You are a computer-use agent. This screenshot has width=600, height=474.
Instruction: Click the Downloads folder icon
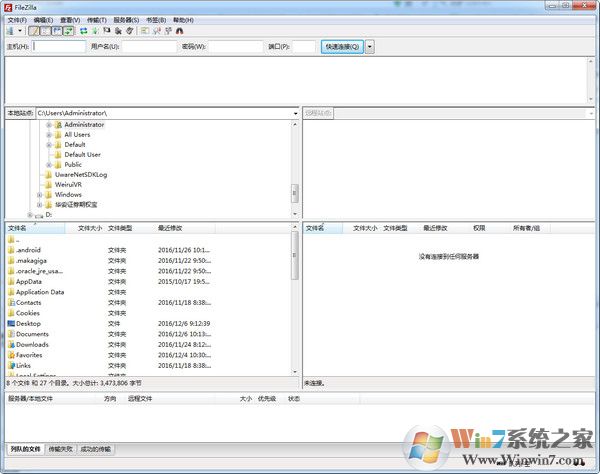(10, 344)
